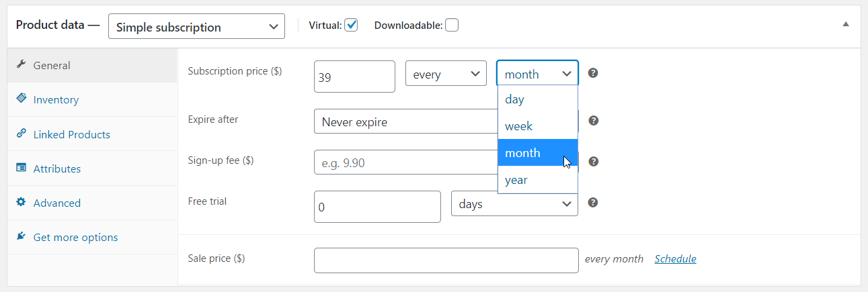Click the help icon beside Sign-up fee
The width and height of the screenshot is (868, 292).
coord(593,162)
